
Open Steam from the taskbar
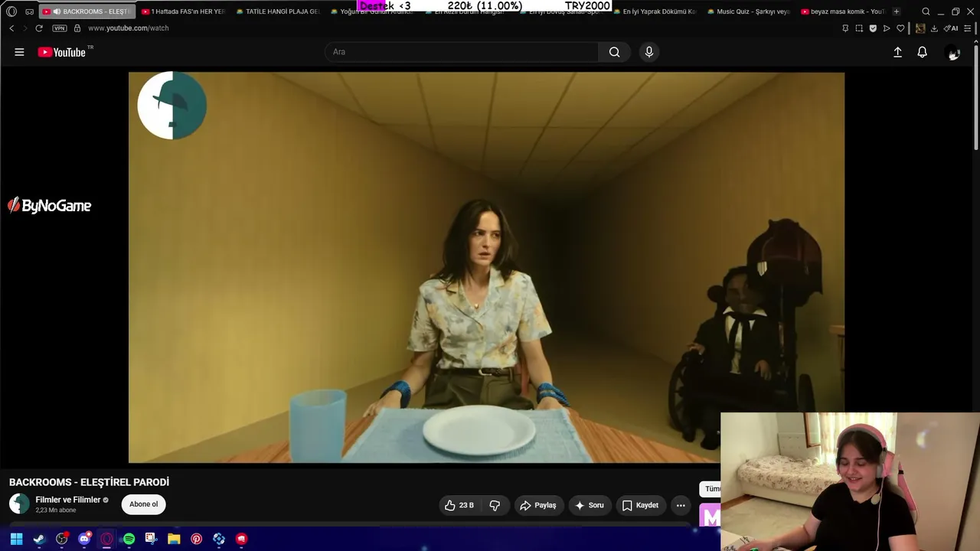tap(39, 539)
